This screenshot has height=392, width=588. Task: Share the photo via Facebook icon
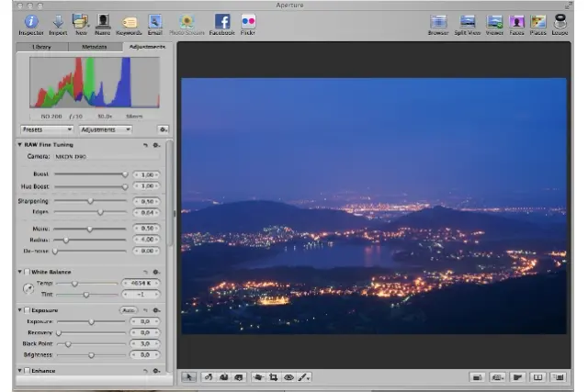pyautogui.click(x=222, y=21)
